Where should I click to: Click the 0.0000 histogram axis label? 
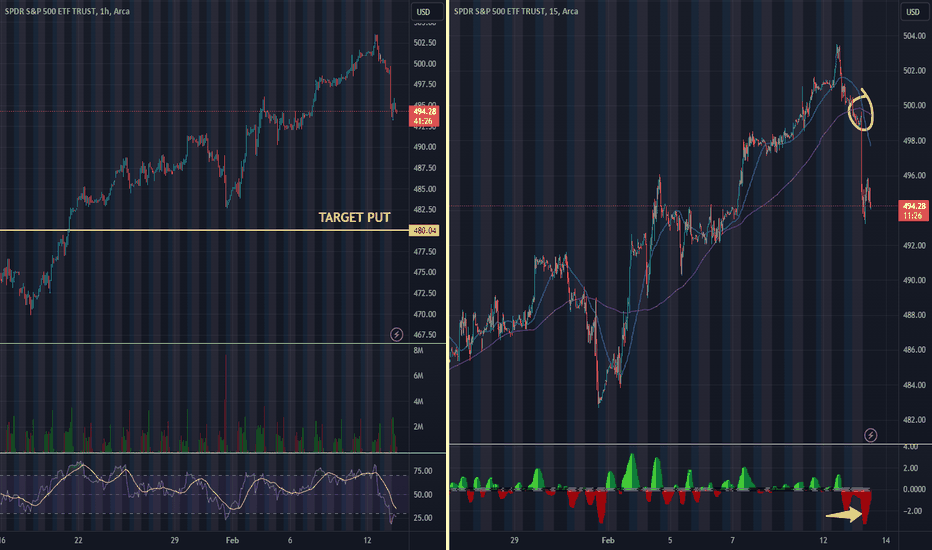(x=914, y=489)
